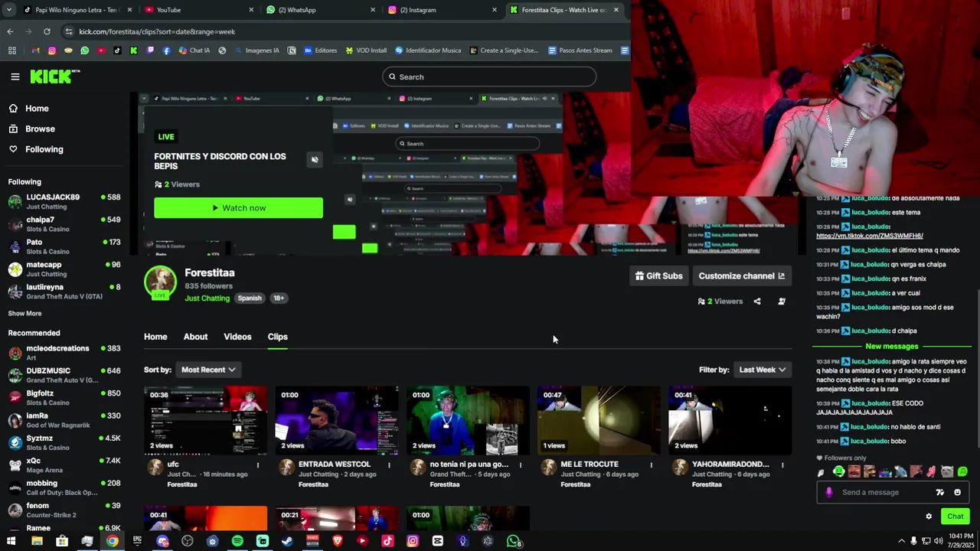The height and width of the screenshot is (551, 980).
Task: Click the Forestitaa profile avatar
Action: pos(160,283)
